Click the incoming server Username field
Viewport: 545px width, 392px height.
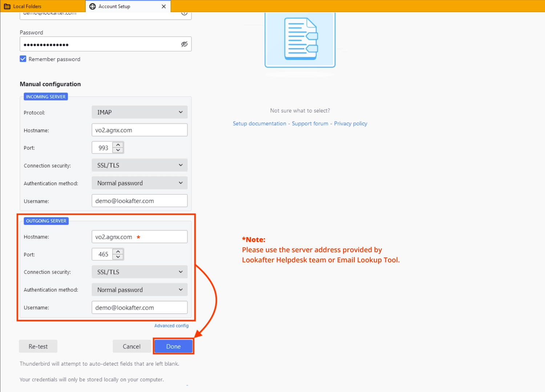pos(140,201)
